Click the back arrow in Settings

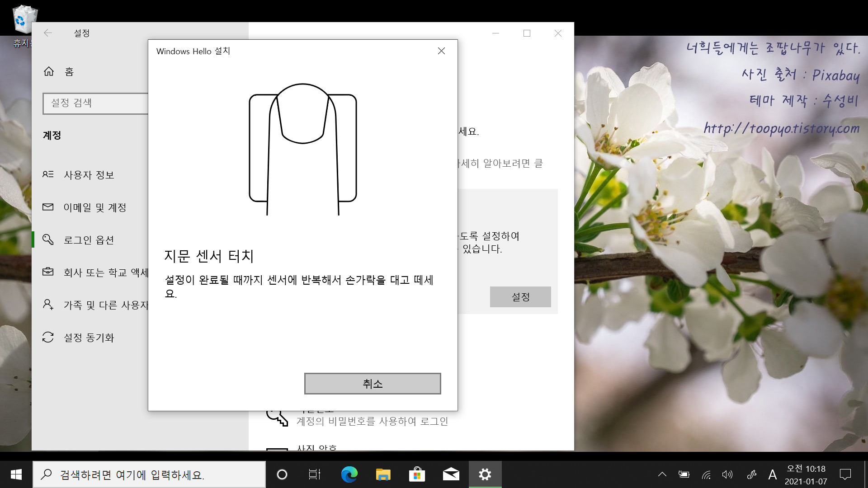pos(48,33)
